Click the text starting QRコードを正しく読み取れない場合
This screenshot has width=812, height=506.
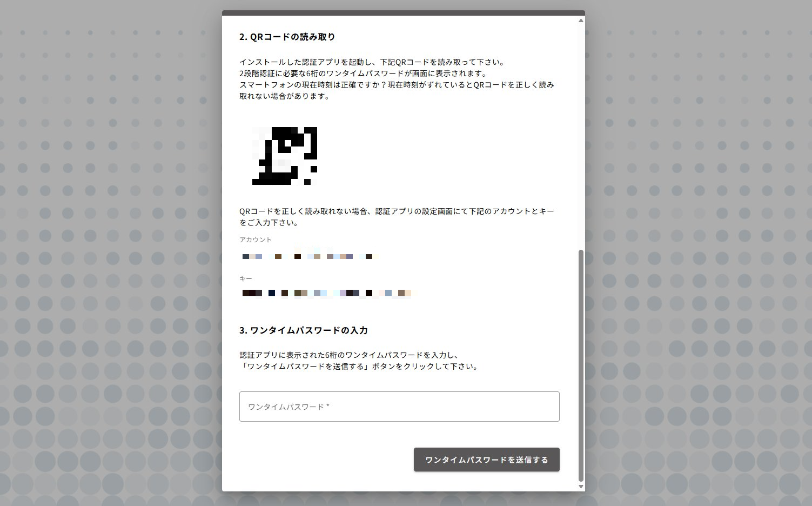pyautogui.click(x=397, y=217)
